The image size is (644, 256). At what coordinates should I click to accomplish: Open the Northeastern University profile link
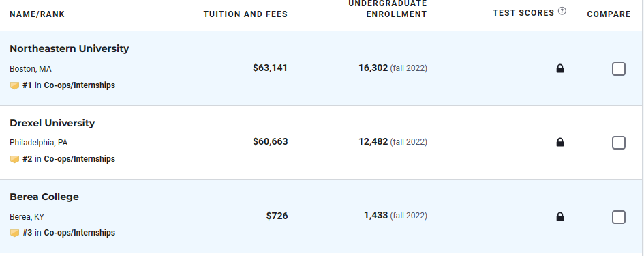[x=70, y=48]
